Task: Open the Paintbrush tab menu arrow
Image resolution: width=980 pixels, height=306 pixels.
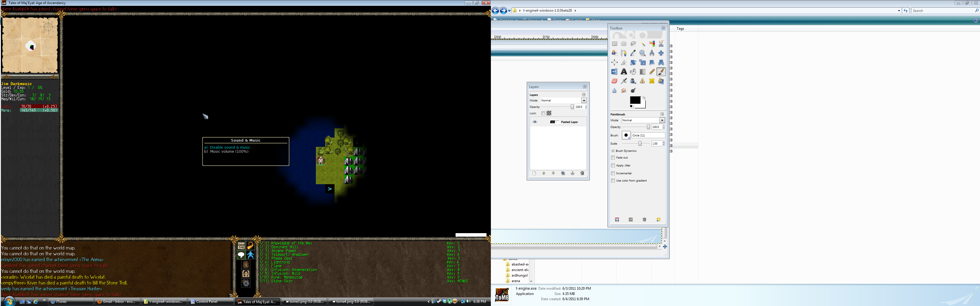Action: [x=662, y=114]
